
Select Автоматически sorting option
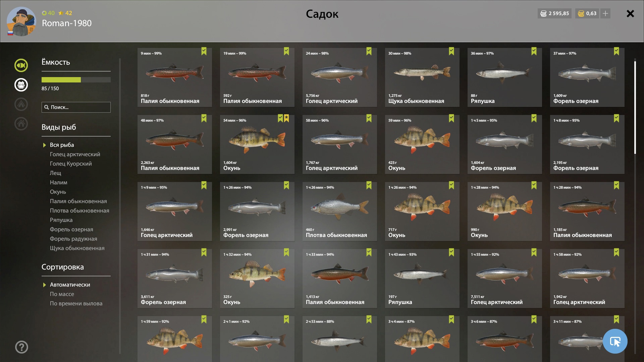pyautogui.click(x=70, y=285)
